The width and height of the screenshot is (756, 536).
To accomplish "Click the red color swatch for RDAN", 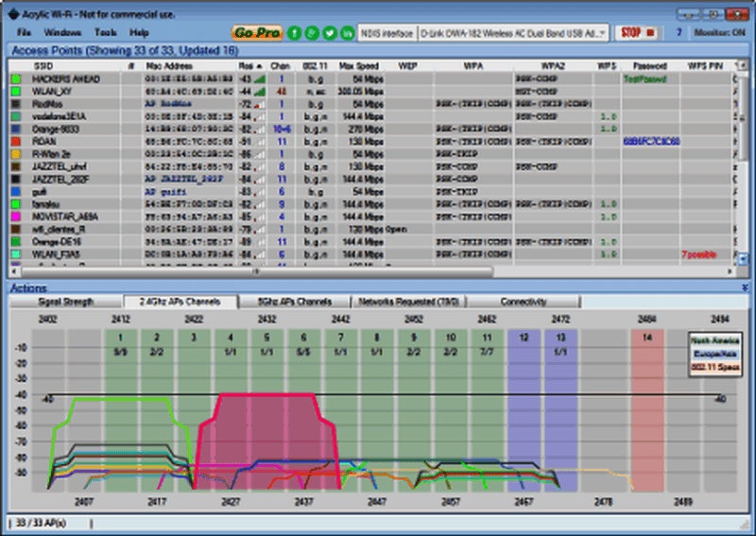I will click(x=16, y=142).
